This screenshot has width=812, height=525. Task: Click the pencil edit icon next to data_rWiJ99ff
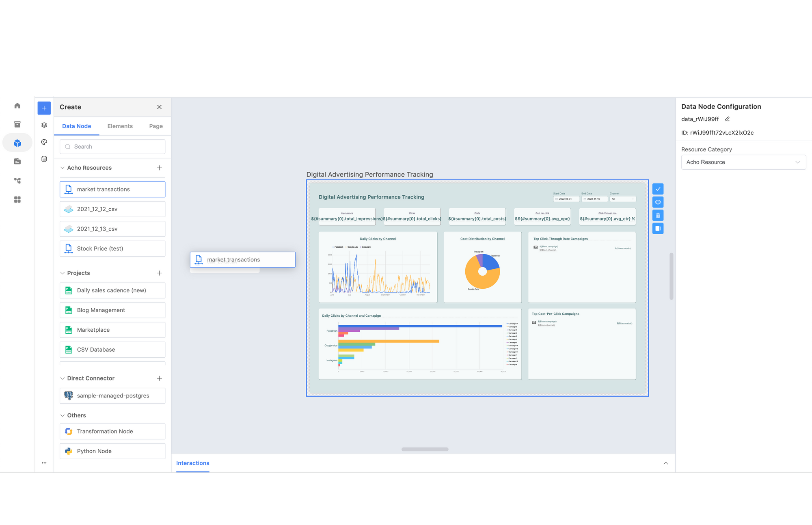click(727, 119)
